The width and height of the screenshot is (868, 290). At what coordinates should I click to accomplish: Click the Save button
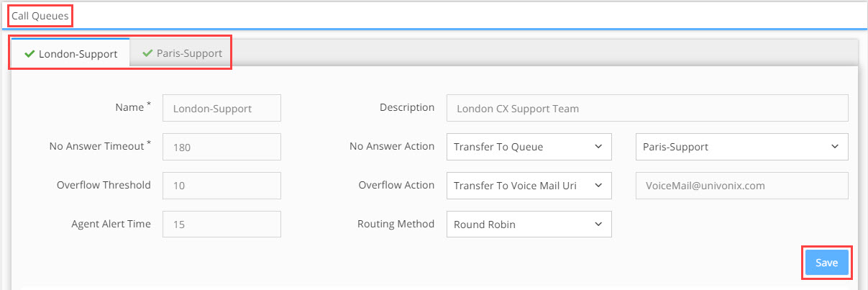(826, 263)
